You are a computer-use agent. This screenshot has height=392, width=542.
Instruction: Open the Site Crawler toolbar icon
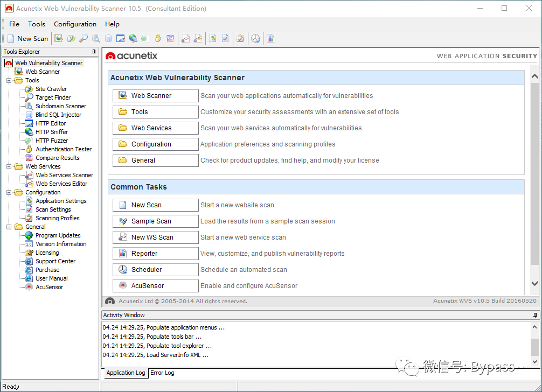tap(71, 38)
